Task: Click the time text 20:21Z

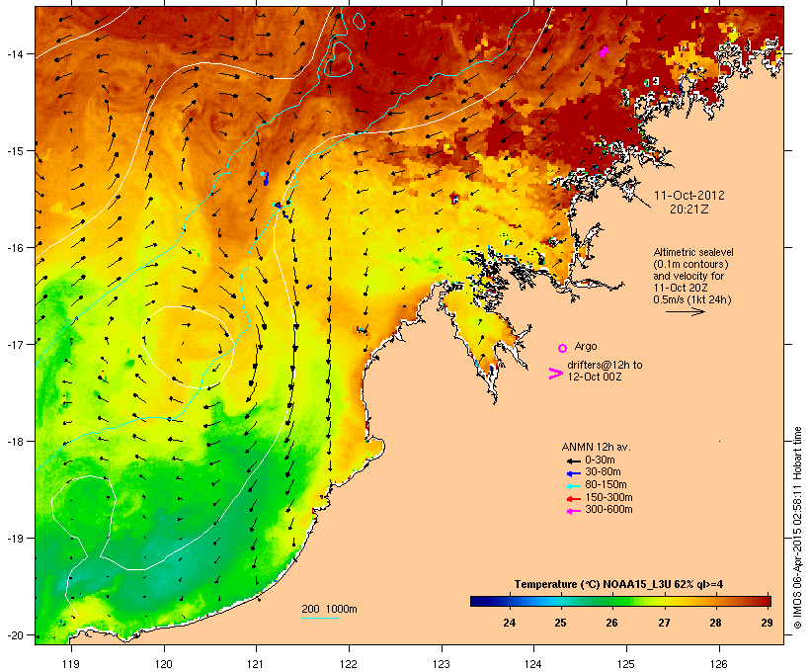Action: pyautogui.click(x=689, y=210)
